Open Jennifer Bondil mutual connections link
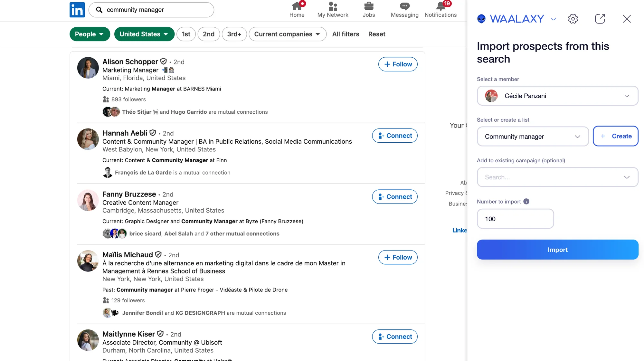Screen dimensions: 644x361 tap(204, 313)
